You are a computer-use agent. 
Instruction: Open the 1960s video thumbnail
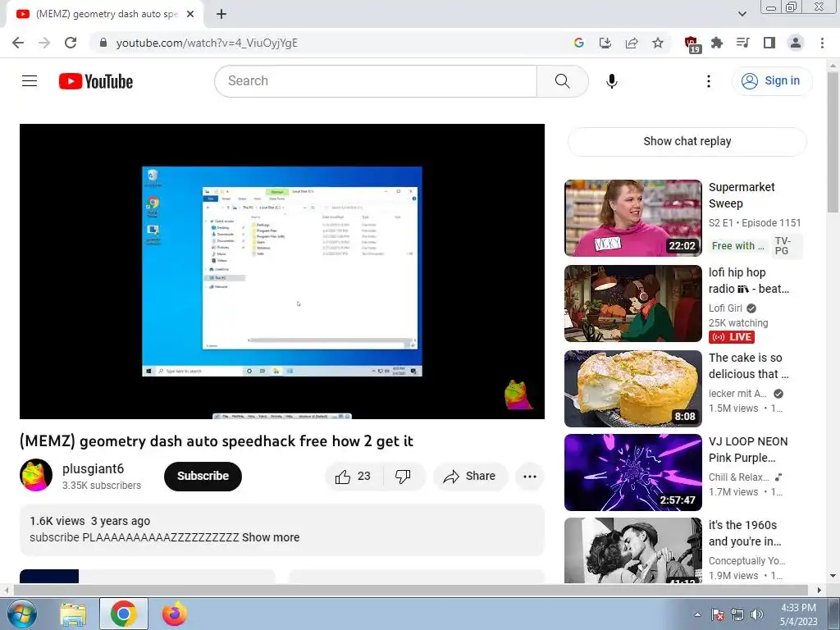coord(632,550)
